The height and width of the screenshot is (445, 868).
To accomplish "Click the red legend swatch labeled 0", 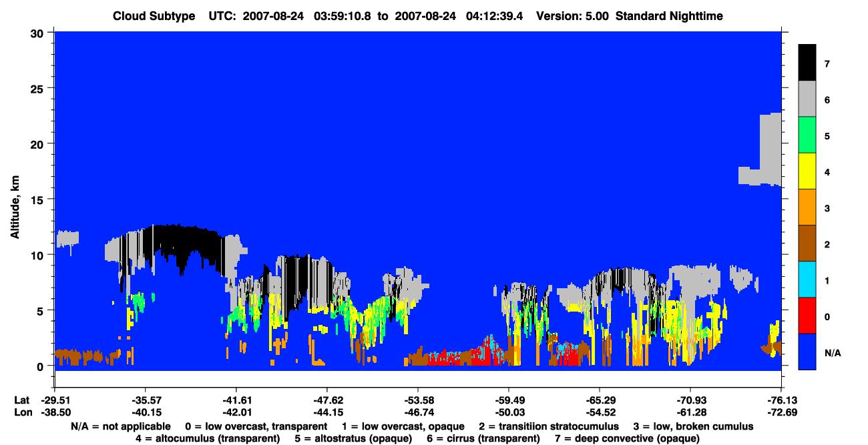I will click(x=807, y=315).
